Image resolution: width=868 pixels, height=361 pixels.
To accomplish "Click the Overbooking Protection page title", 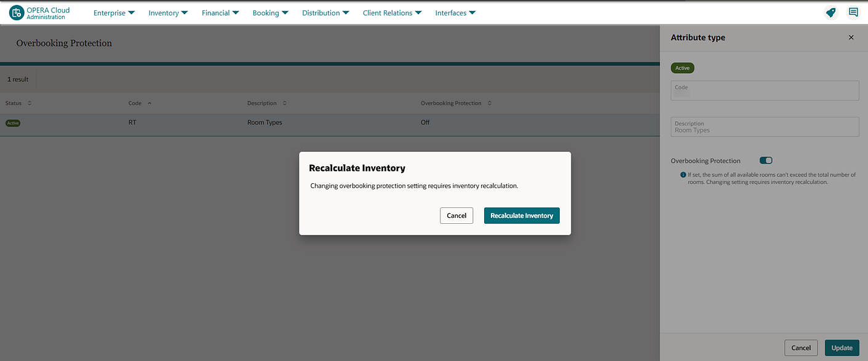I will (x=64, y=43).
